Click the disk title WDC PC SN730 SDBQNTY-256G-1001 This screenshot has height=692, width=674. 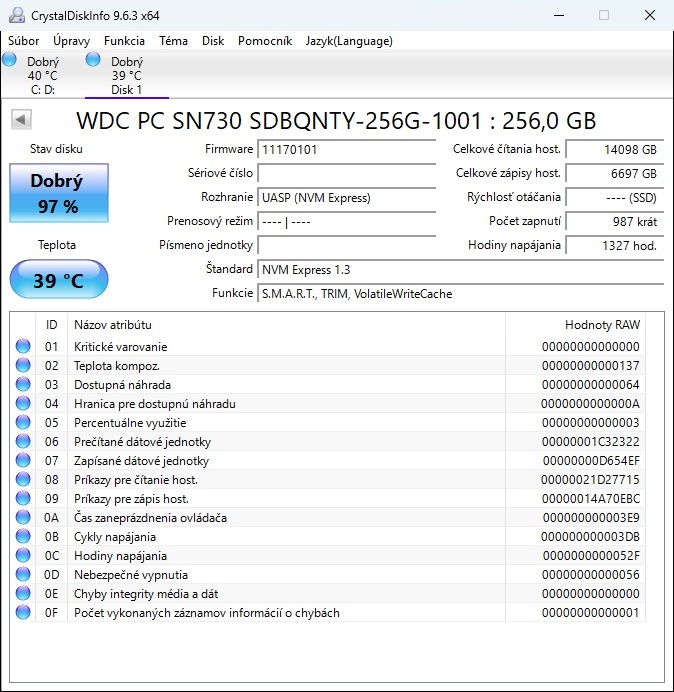(336, 120)
